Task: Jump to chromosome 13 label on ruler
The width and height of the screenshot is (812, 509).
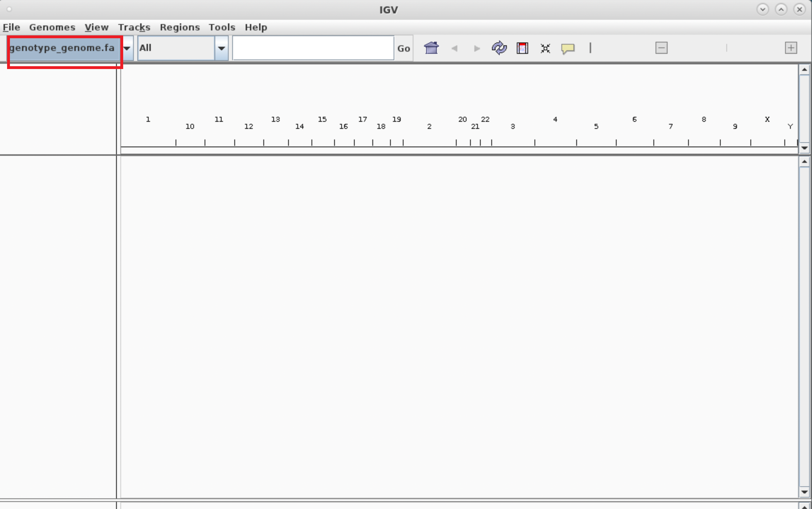Action: pyautogui.click(x=276, y=119)
